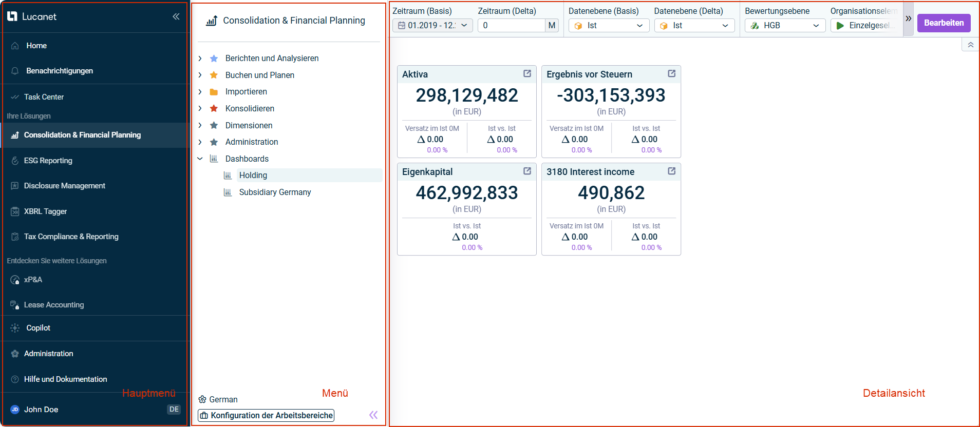This screenshot has height=427, width=980.
Task: Click the orange Buchen und Planen star
Action: pos(214,75)
